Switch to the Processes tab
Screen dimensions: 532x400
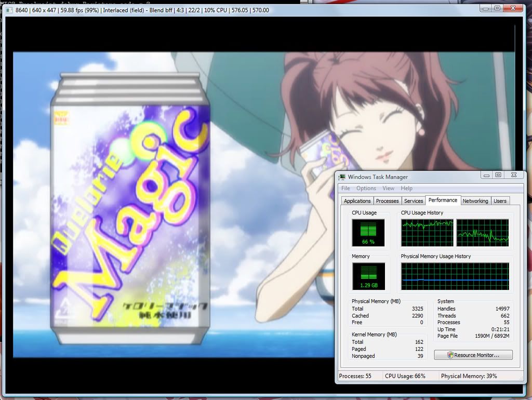tap(387, 201)
